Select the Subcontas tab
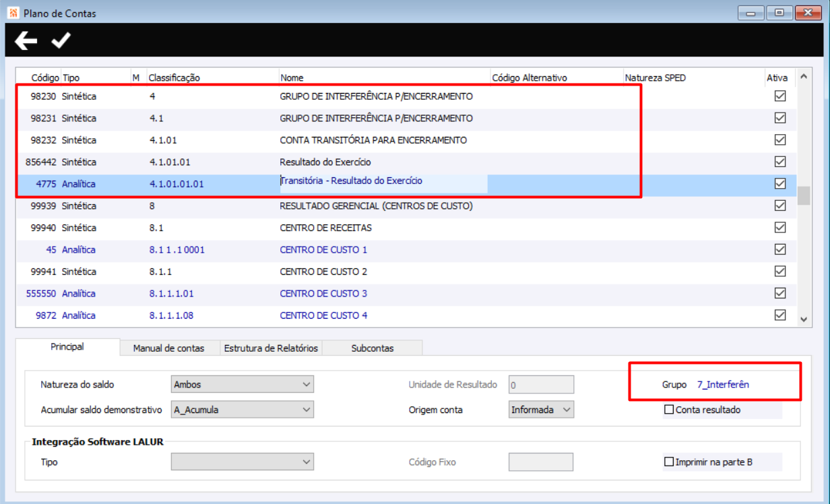Image resolution: width=830 pixels, height=504 pixels. coord(373,348)
